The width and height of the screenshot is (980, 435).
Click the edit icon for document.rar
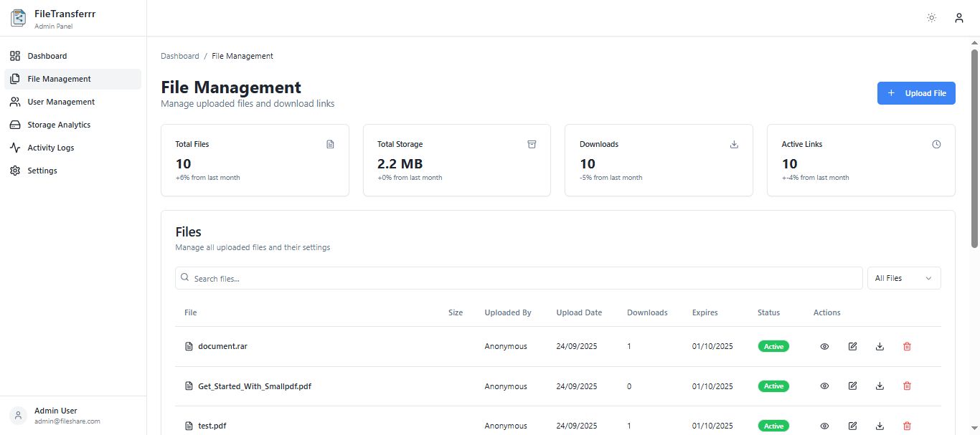852,346
